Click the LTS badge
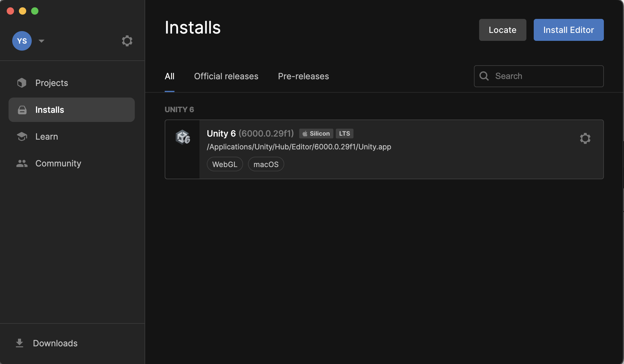This screenshot has height=364, width=624. pos(345,134)
